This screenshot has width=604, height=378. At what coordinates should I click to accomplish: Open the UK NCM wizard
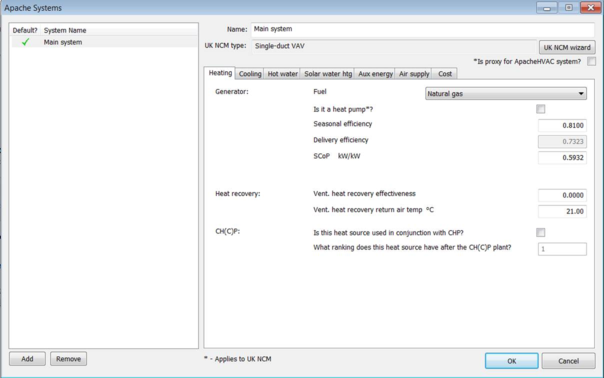coord(567,47)
